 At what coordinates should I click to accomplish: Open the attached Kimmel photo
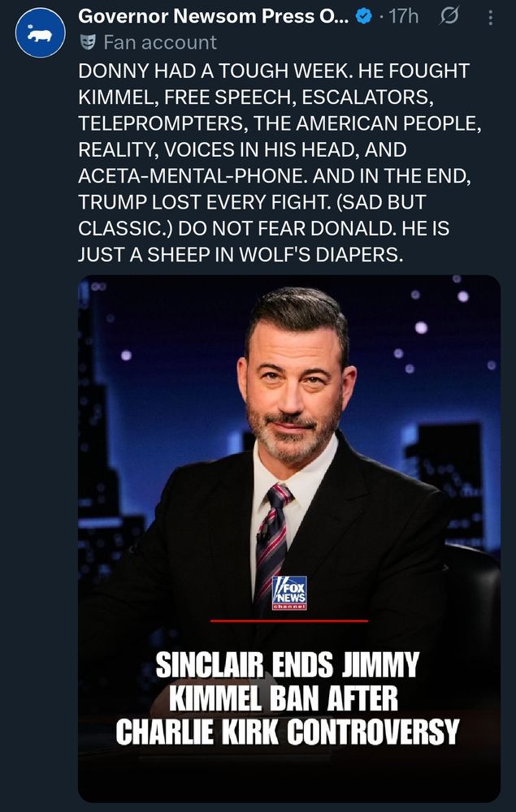(x=289, y=538)
